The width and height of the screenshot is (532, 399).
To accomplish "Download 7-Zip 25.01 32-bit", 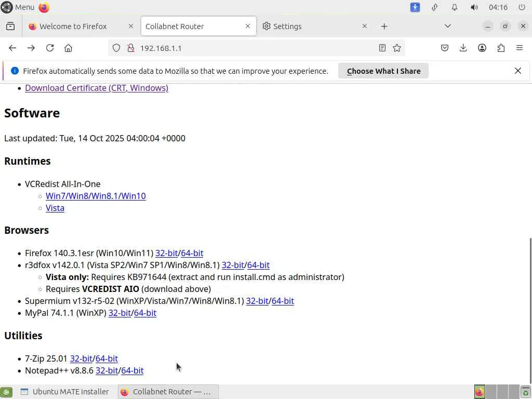I will coord(81,358).
